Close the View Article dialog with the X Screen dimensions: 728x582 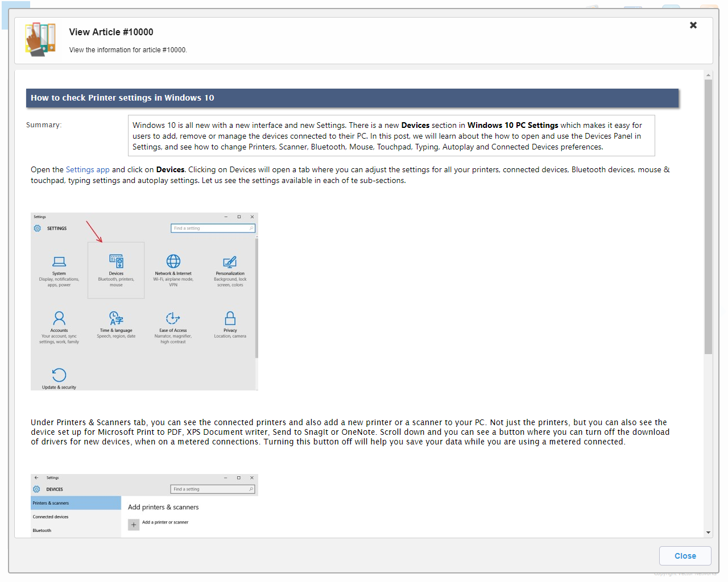pos(693,25)
